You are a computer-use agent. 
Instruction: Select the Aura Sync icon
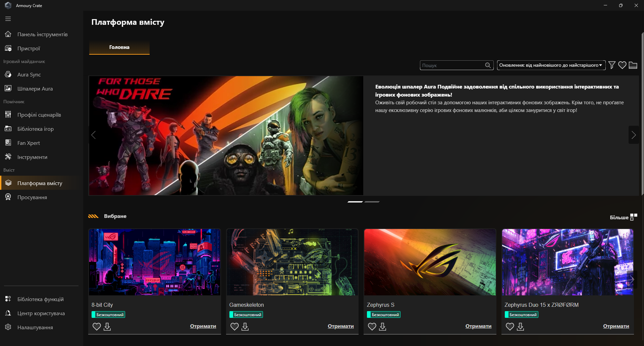(x=8, y=74)
